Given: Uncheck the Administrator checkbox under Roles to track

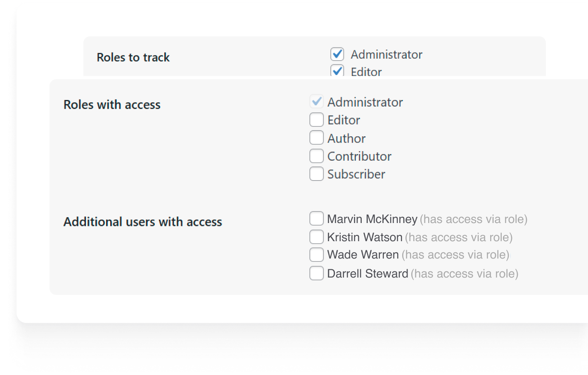Looking at the screenshot, I should pos(337,54).
